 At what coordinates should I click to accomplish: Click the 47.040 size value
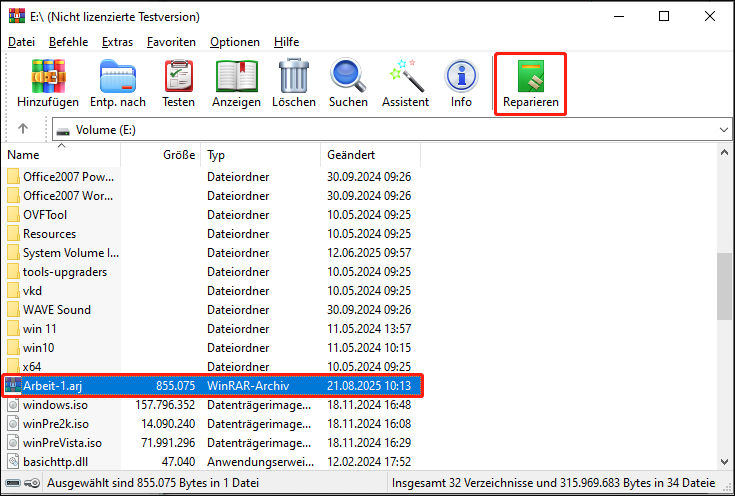178,462
